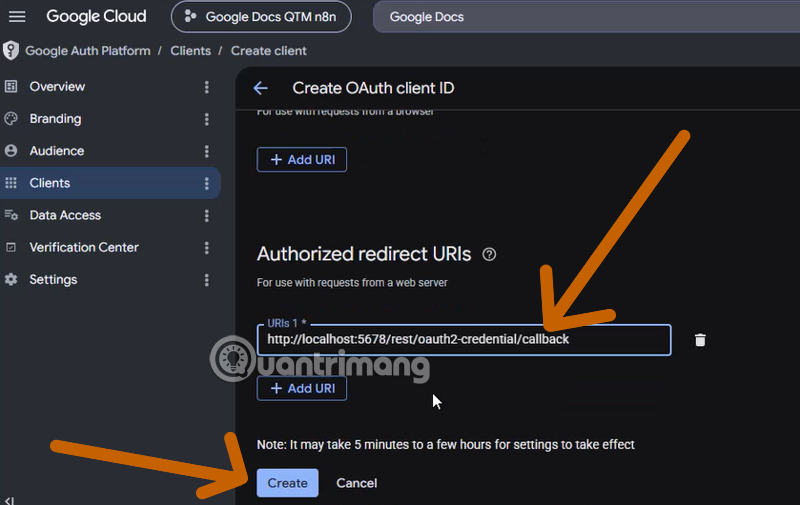Screen dimensions: 800x505
Task: Add URI under the browser requests section
Action: [x=302, y=160]
